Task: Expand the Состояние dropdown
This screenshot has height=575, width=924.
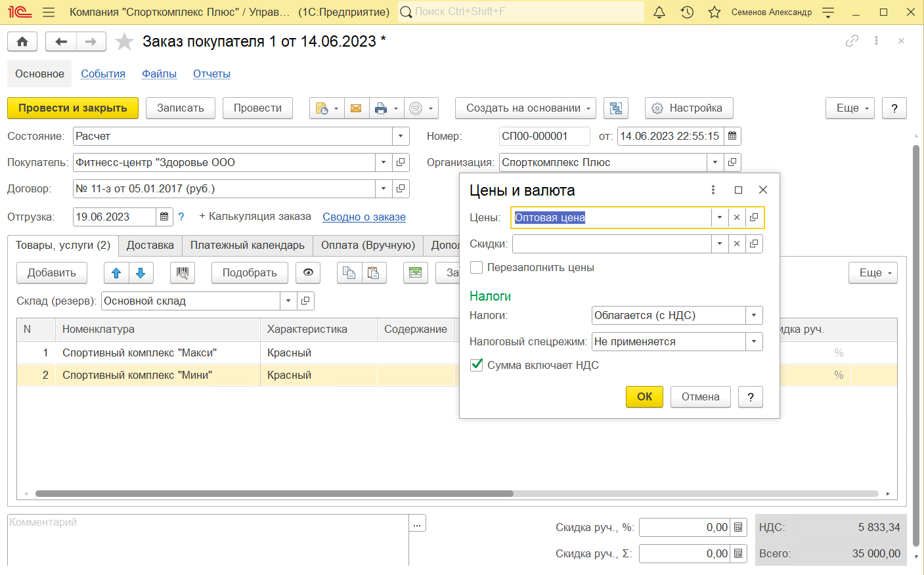Action: coord(401,136)
